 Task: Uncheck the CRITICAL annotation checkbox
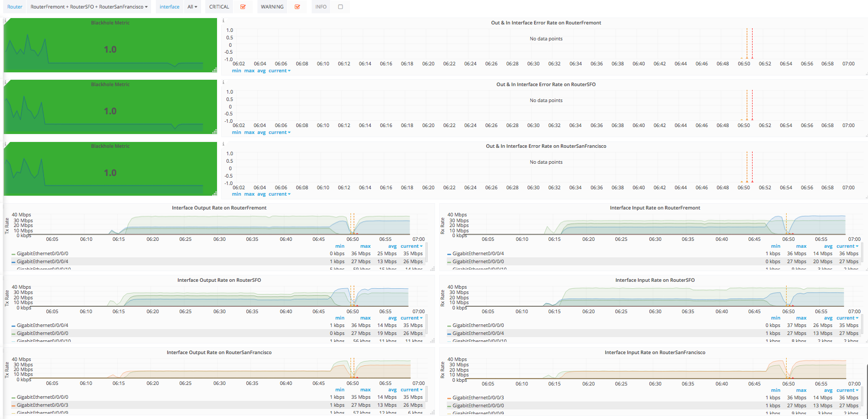click(x=243, y=7)
